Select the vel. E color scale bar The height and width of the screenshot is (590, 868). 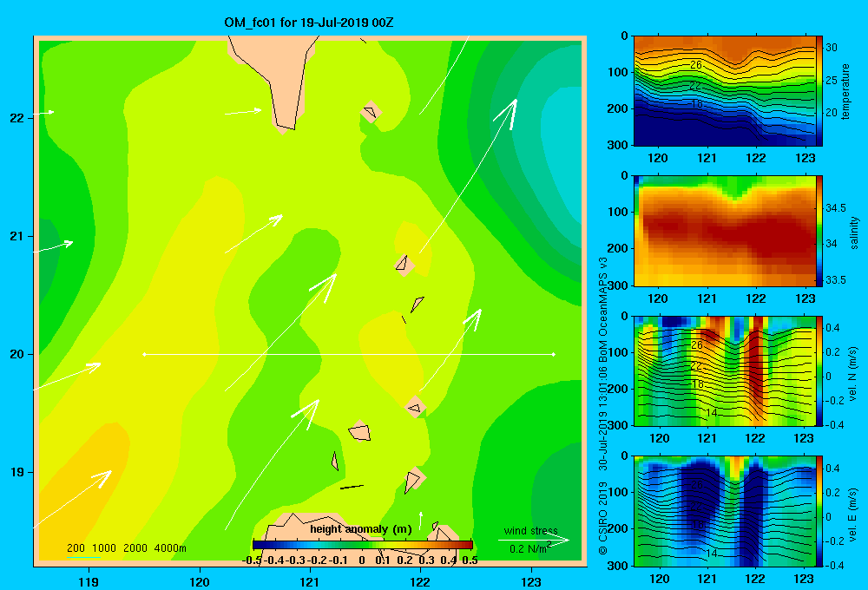pos(819,511)
